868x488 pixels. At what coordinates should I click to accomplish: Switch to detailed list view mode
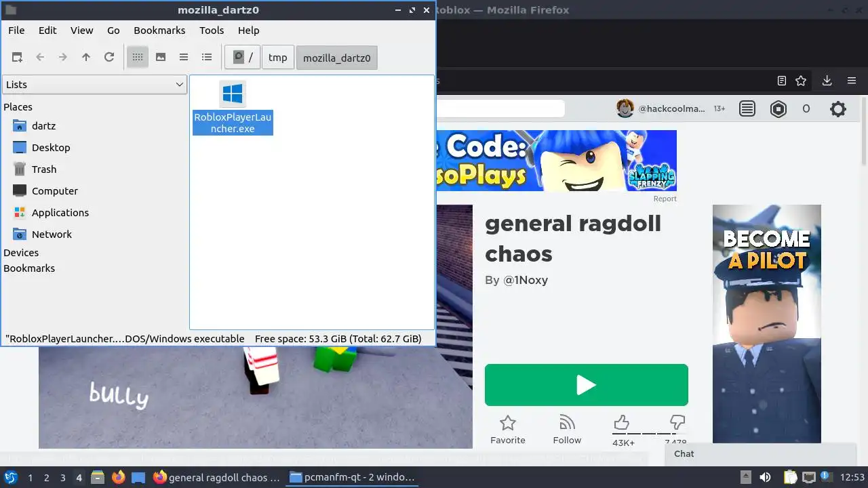[x=207, y=58]
